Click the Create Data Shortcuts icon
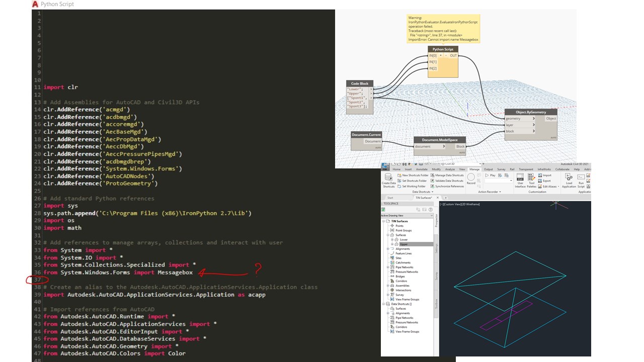This screenshot has height=362, width=644. [388, 177]
